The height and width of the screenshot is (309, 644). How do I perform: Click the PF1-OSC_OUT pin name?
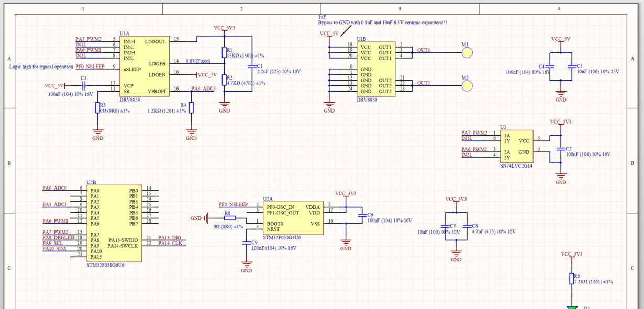coord(283,213)
